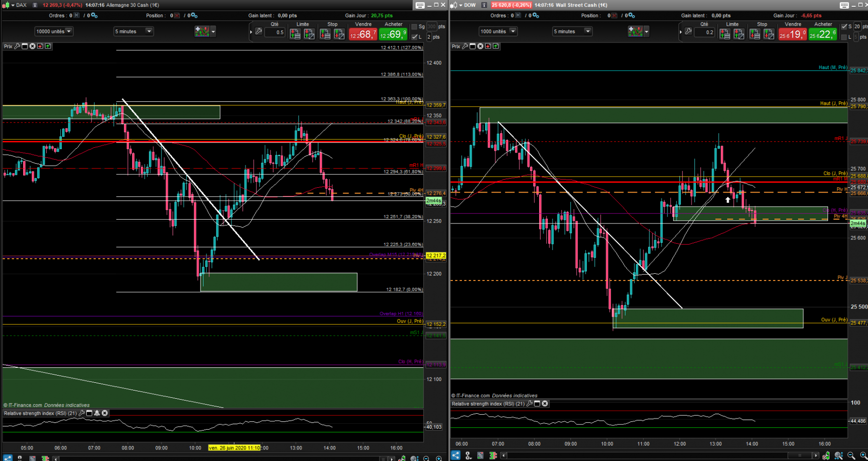Toggle DAX Sg stop checkbox
The height and width of the screenshot is (461, 868).
(x=414, y=27)
